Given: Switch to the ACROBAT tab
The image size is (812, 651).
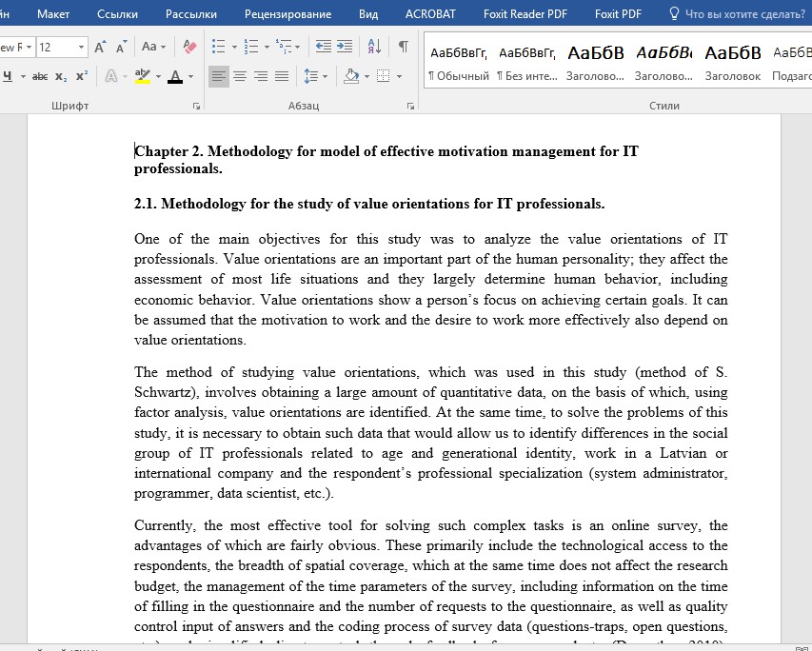Looking at the screenshot, I should point(430,14).
